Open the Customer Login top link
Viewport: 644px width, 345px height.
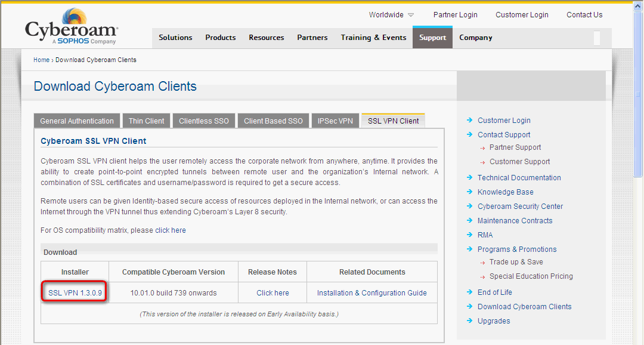click(x=522, y=15)
